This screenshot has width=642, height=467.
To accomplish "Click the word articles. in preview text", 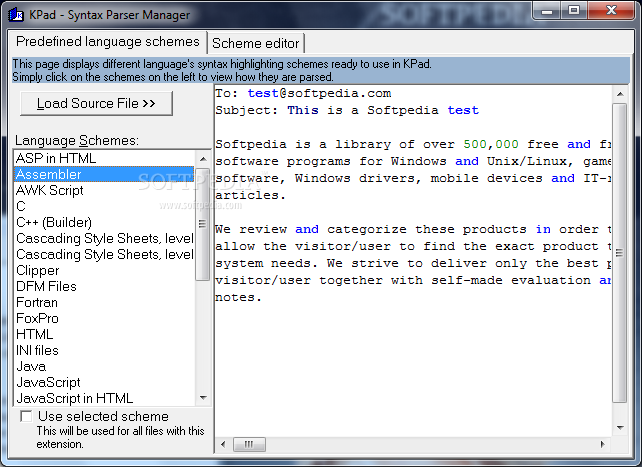I will [x=250, y=195].
